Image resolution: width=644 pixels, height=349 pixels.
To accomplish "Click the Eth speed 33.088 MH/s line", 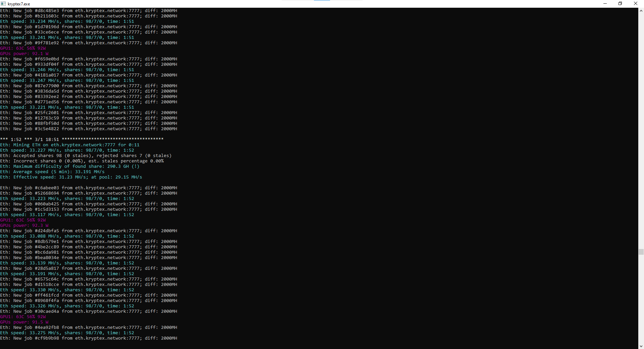I will 67,236.
